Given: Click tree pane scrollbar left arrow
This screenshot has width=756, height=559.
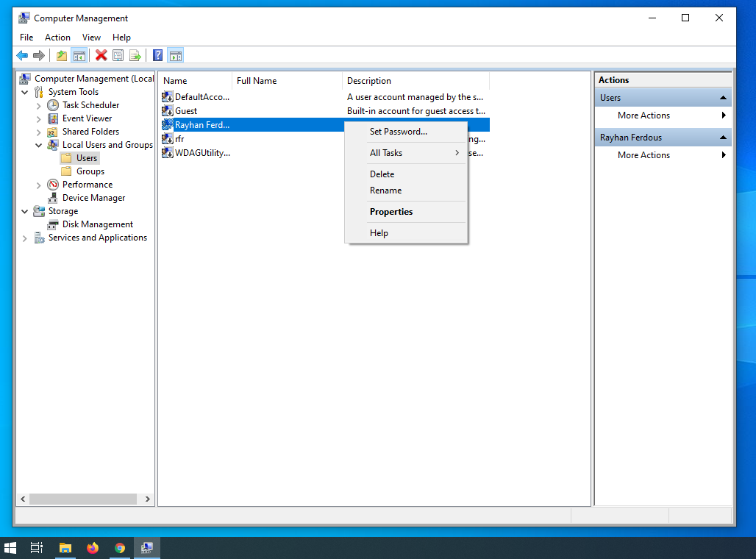Looking at the screenshot, I should [23, 499].
